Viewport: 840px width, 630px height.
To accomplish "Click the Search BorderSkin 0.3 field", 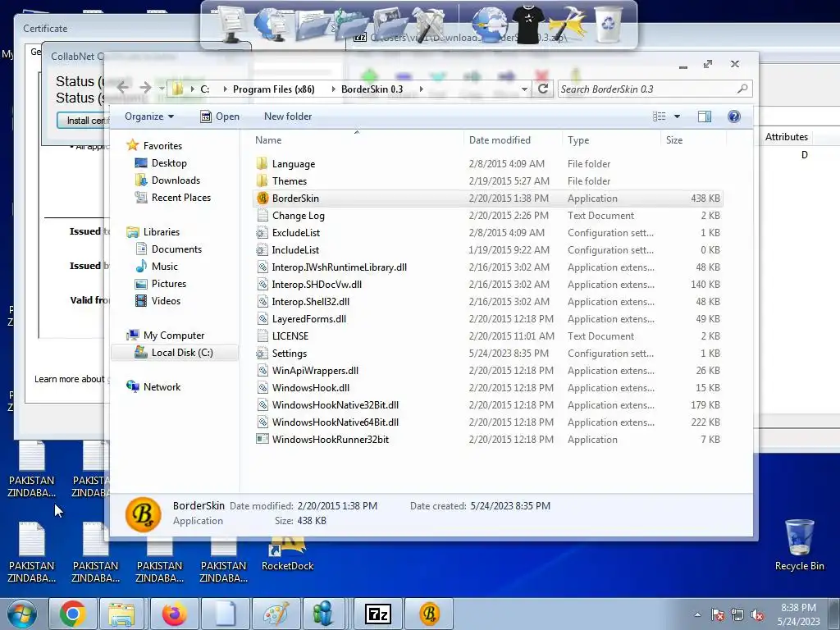I will (655, 89).
